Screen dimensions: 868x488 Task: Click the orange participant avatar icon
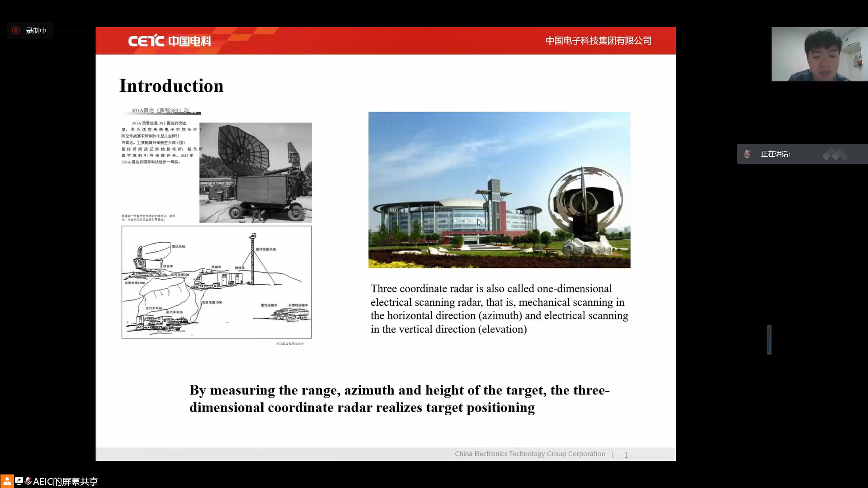(7, 481)
